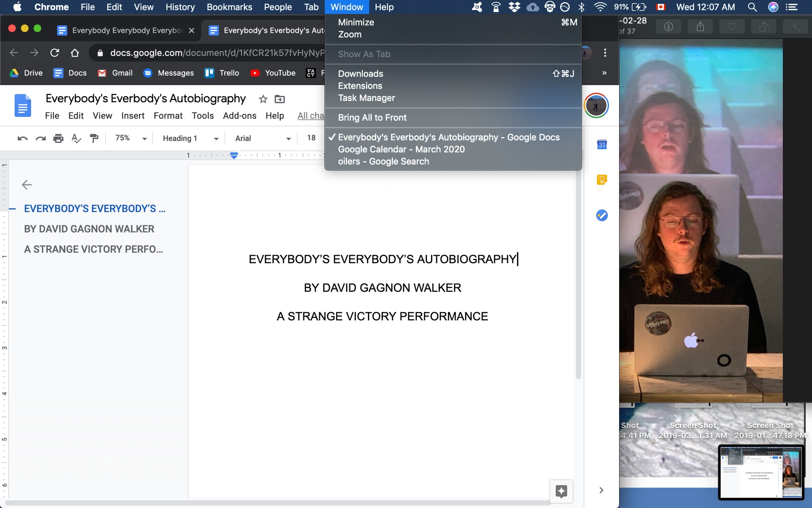
Task: Go to Chrome home page icon
Action: pos(75,53)
